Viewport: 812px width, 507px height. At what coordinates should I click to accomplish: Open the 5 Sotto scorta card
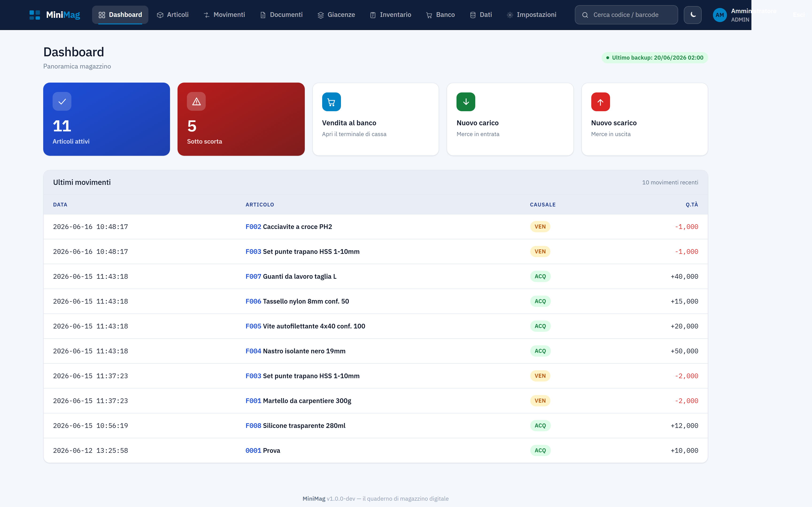point(241,119)
